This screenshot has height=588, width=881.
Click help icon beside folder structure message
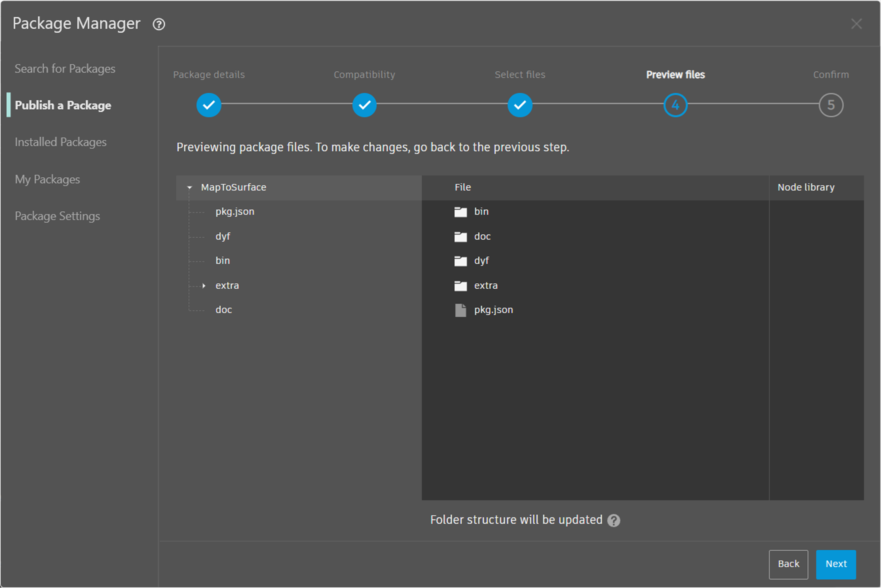[x=614, y=520]
